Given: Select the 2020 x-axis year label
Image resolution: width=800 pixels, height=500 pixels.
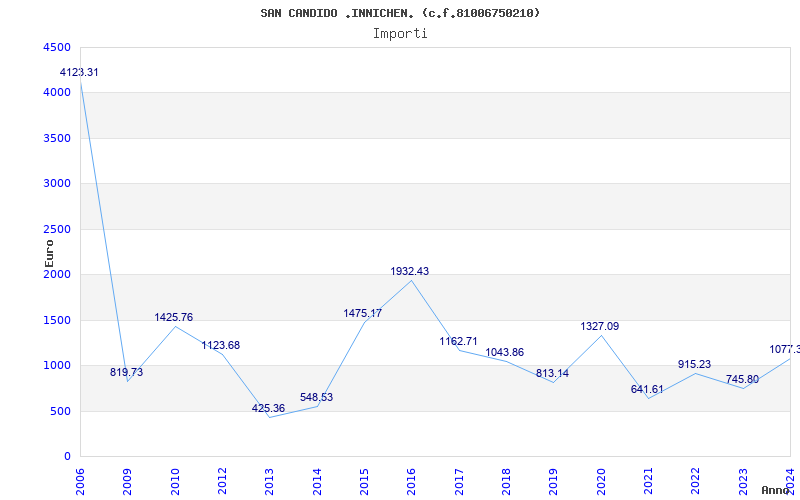Looking at the screenshot, I should (601, 481).
